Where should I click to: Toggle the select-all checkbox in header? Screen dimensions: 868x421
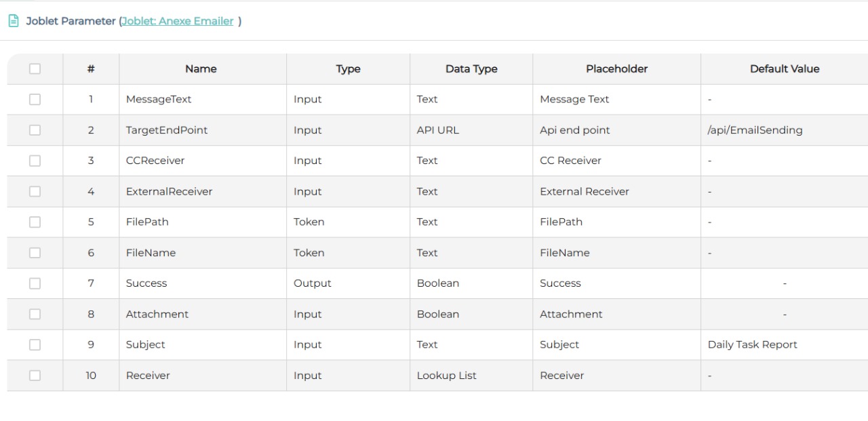(35, 68)
